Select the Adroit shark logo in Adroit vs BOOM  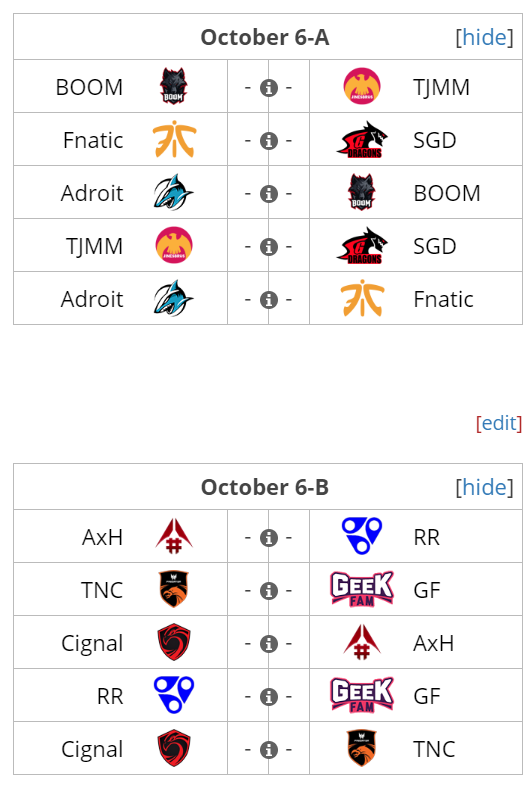pos(173,192)
